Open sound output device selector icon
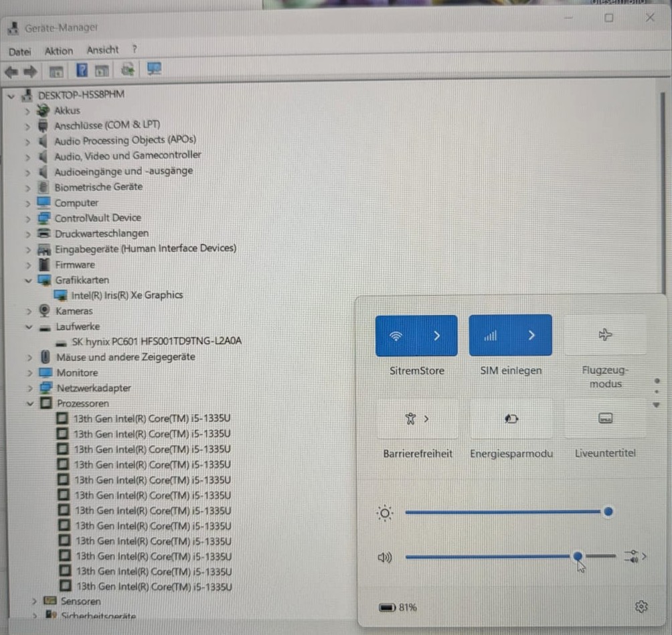This screenshot has width=672, height=635. pos(635,556)
